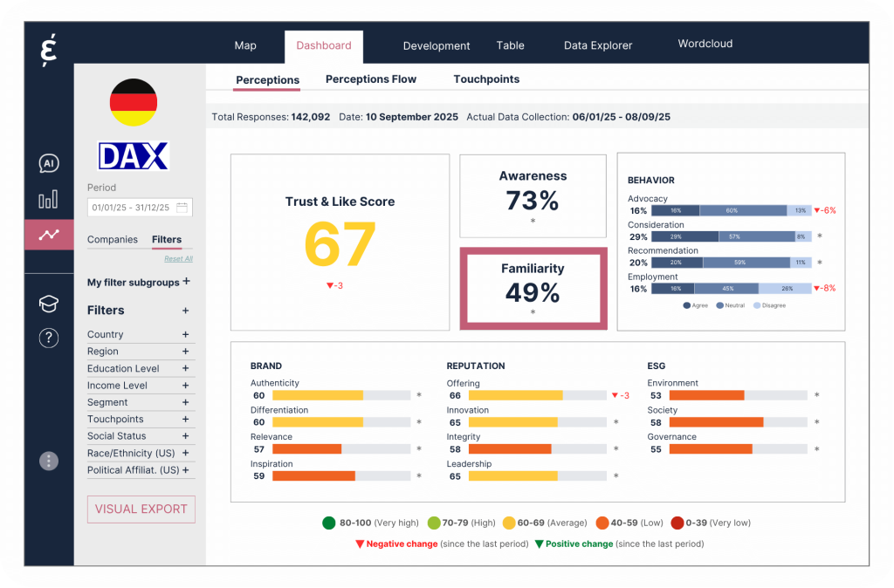Expand the Country filter
The image size is (894, 588).
click(185, 334)
